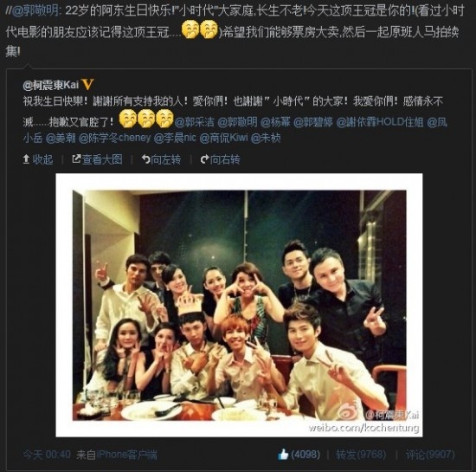Open 查看大图 to view the full image
Viewport: 476px width, 472px height.
[97, 158]
